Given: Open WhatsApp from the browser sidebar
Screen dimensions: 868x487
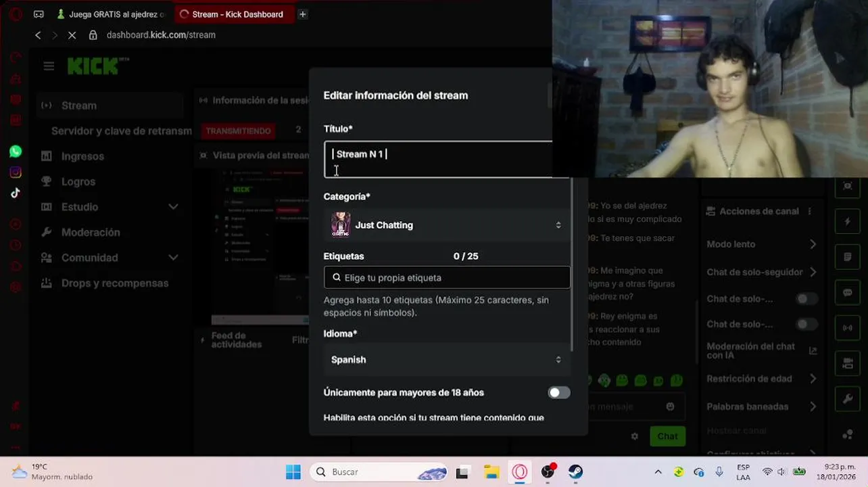Looking at the screenshot, I should tap(16, 152).
